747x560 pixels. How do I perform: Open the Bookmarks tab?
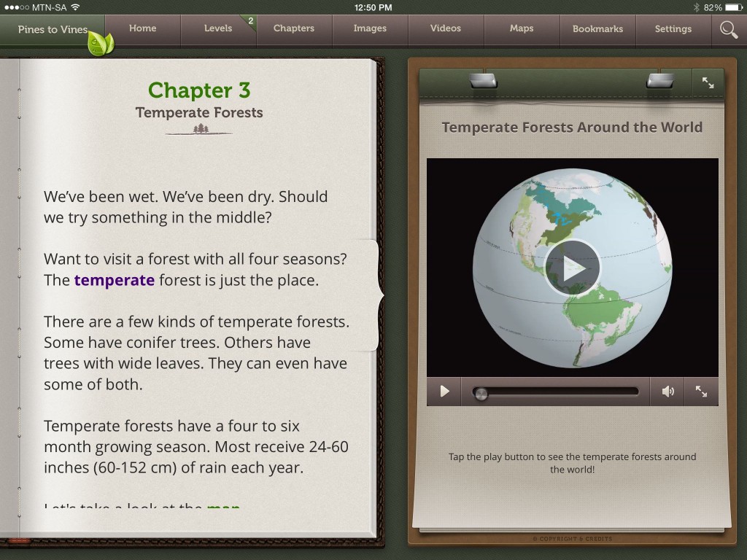[x=597, y=29]
